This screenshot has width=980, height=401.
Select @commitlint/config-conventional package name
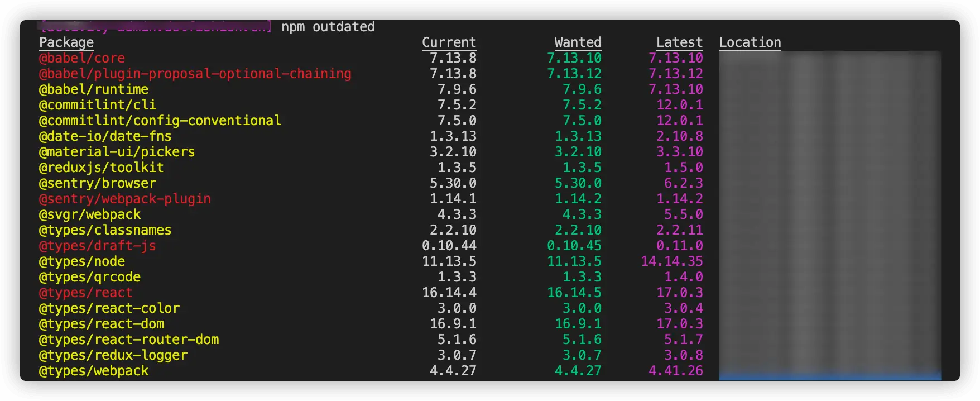pos(160,121)
